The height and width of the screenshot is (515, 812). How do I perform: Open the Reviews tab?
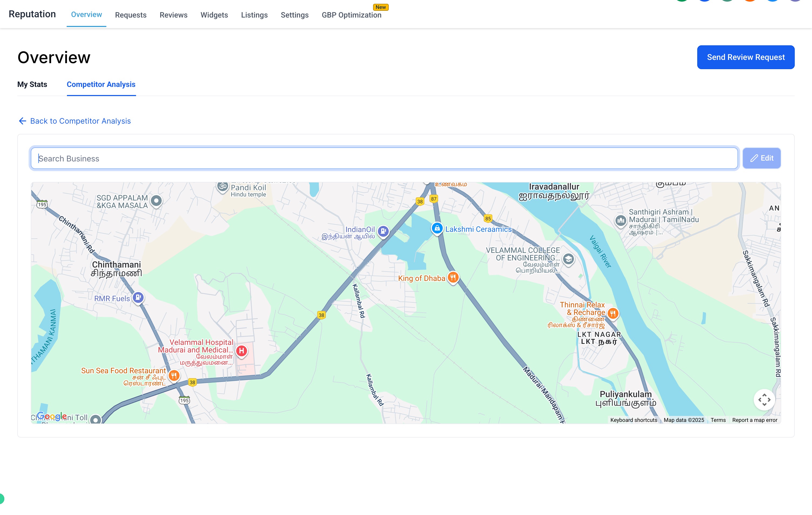coord(173,15)
